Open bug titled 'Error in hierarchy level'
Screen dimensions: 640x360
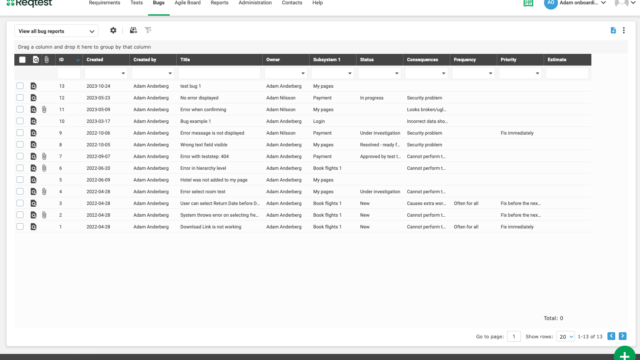pos(203,168)
